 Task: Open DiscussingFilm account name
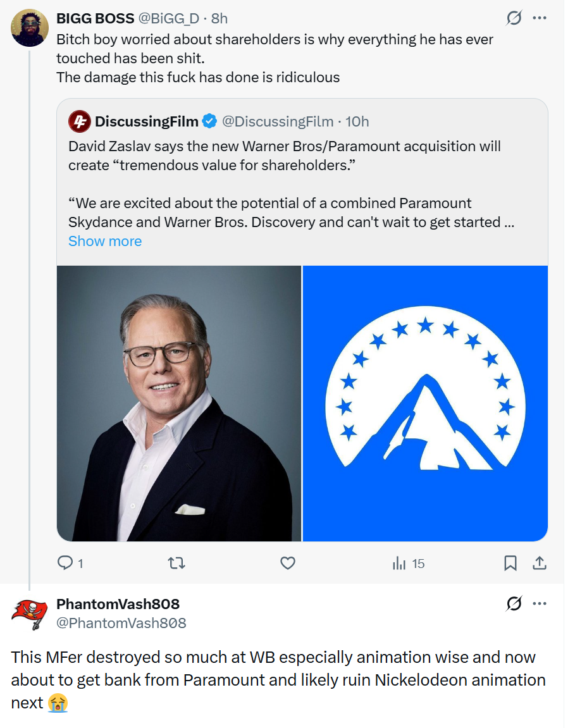pyautogui.click(x=146, y=121)
